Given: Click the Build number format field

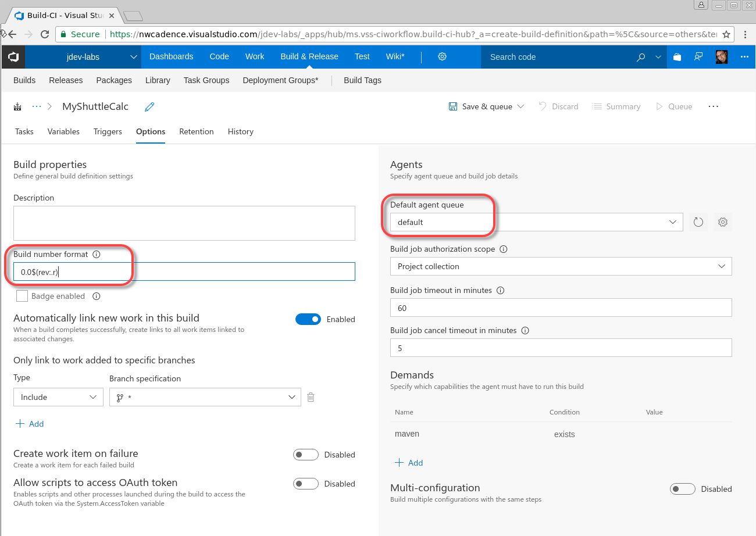Looking at the screenshot, I should coord(184,271).
